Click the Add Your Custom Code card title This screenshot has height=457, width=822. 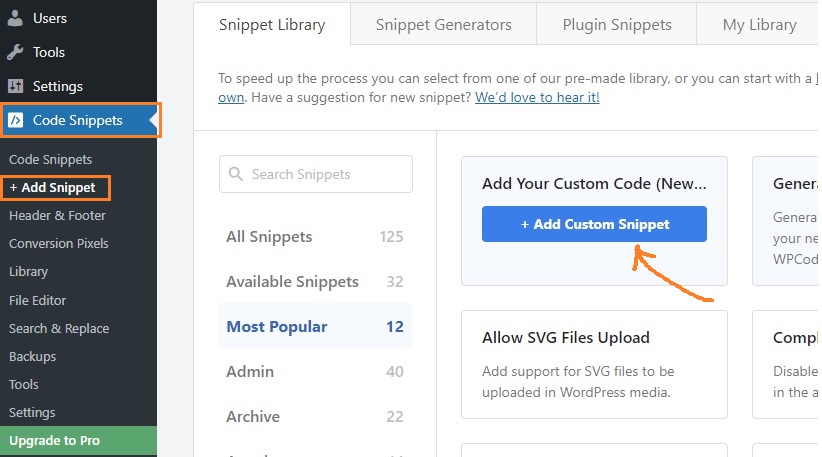594,183
